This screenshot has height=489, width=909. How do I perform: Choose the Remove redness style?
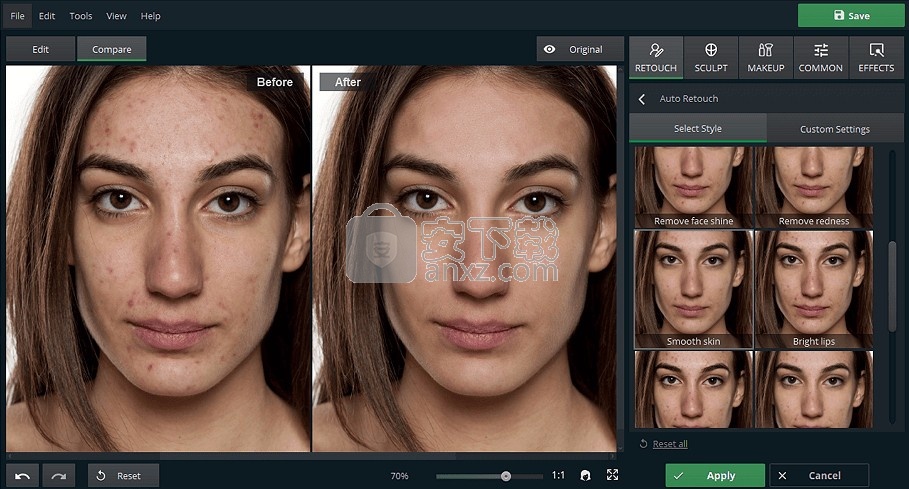(x=814, y=187)
